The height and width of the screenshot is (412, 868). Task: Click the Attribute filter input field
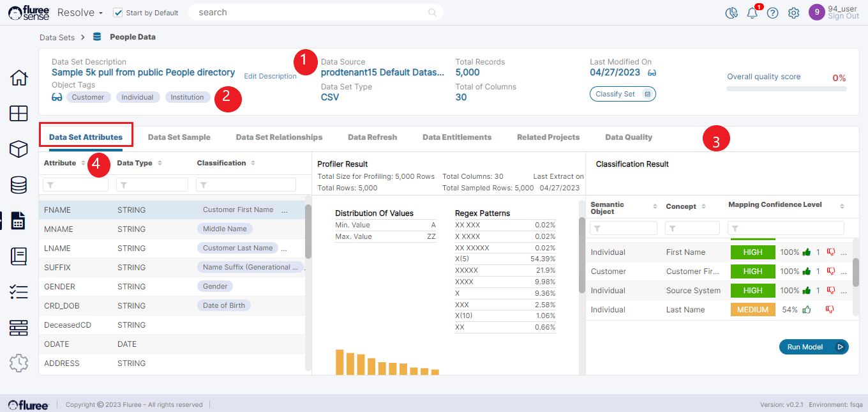pos(75,185)
